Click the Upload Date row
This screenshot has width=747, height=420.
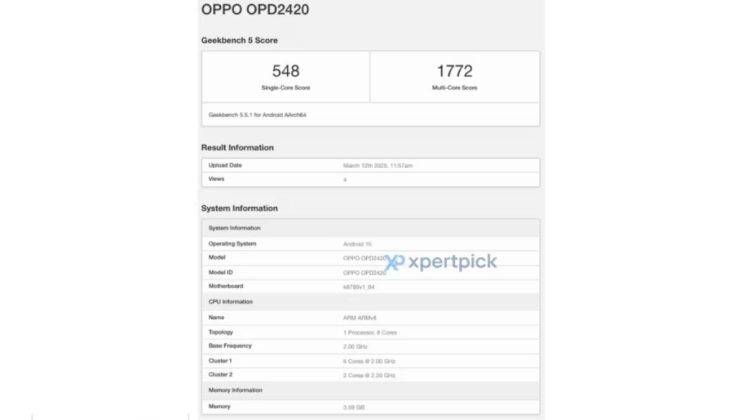click(370, 165)
